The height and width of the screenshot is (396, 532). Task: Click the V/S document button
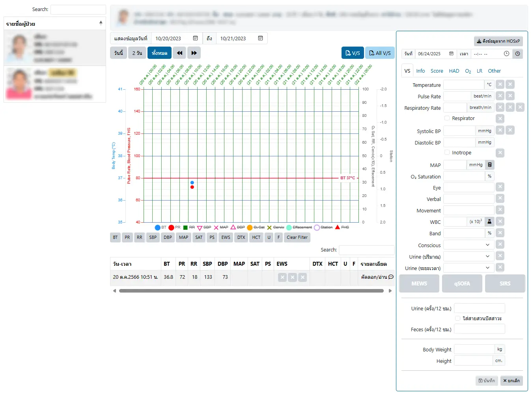353,53
